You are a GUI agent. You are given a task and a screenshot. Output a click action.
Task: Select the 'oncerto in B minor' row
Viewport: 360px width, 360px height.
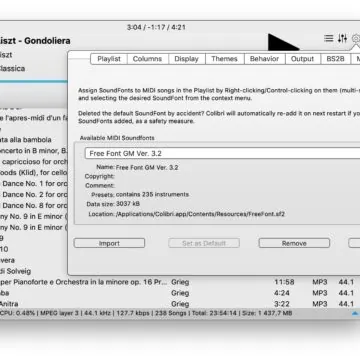point(34,151)
